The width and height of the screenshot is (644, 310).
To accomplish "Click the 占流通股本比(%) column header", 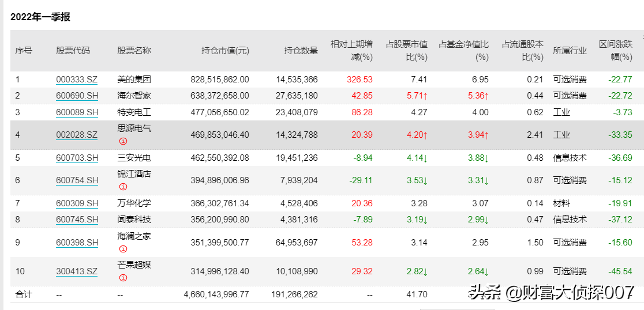I will coord(523,51).
